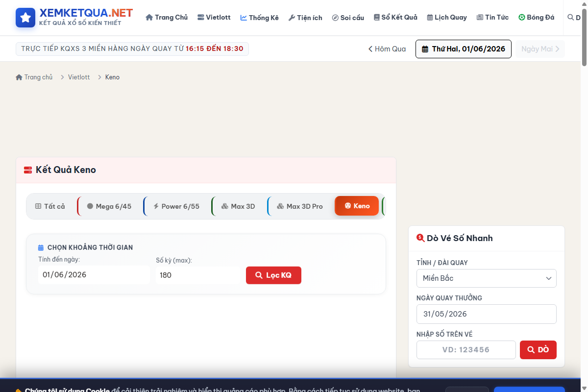Open the Trang Chủ home menu
Viewport: 588px width, 392px height.
click(167, 17)
